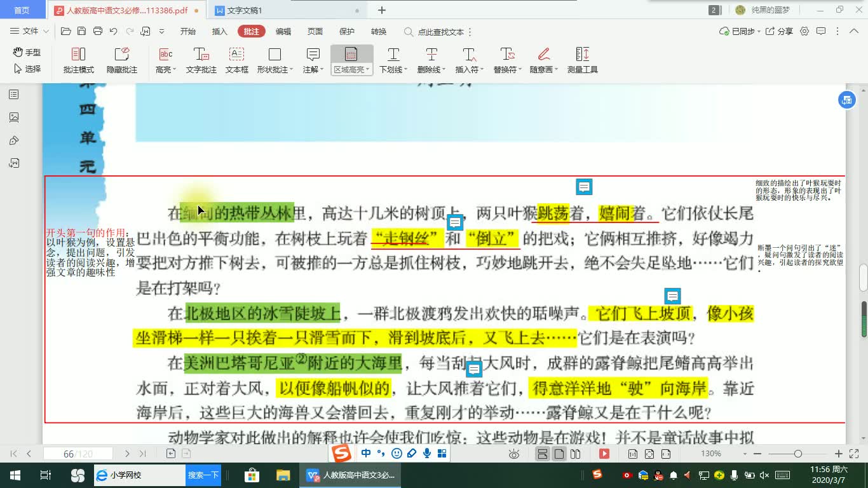The image size is (868, 488).
Task: Click the save icon in quick toolbar
Action: point(81,31)
